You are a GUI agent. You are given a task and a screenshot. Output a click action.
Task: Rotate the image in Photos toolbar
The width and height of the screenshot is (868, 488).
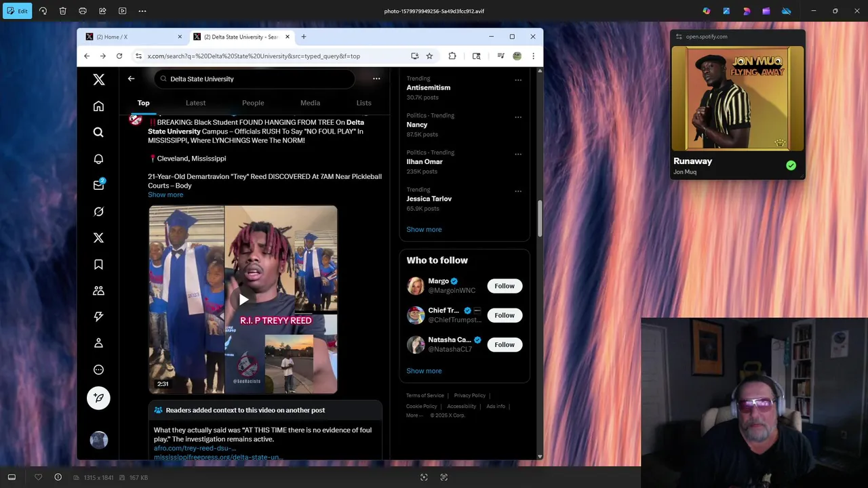43,11
